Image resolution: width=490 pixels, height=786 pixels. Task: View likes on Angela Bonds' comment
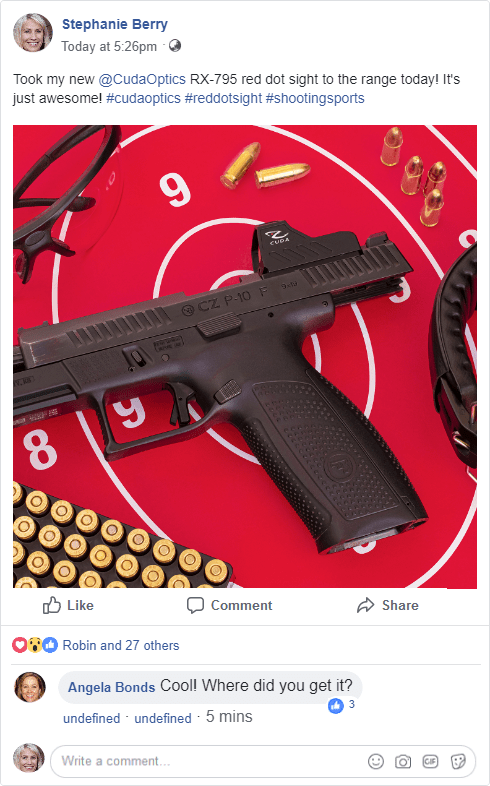[x=342, y=705]
